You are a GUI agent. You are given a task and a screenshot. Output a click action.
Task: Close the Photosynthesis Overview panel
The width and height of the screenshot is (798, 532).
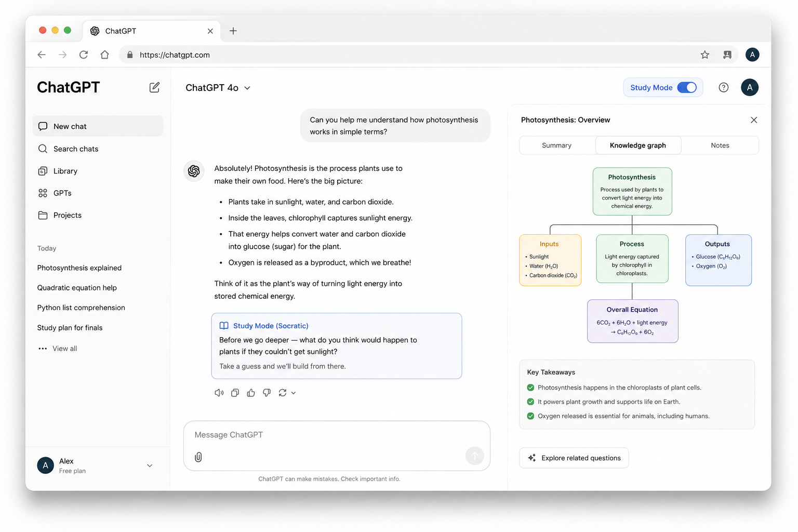tap(754, 120)
